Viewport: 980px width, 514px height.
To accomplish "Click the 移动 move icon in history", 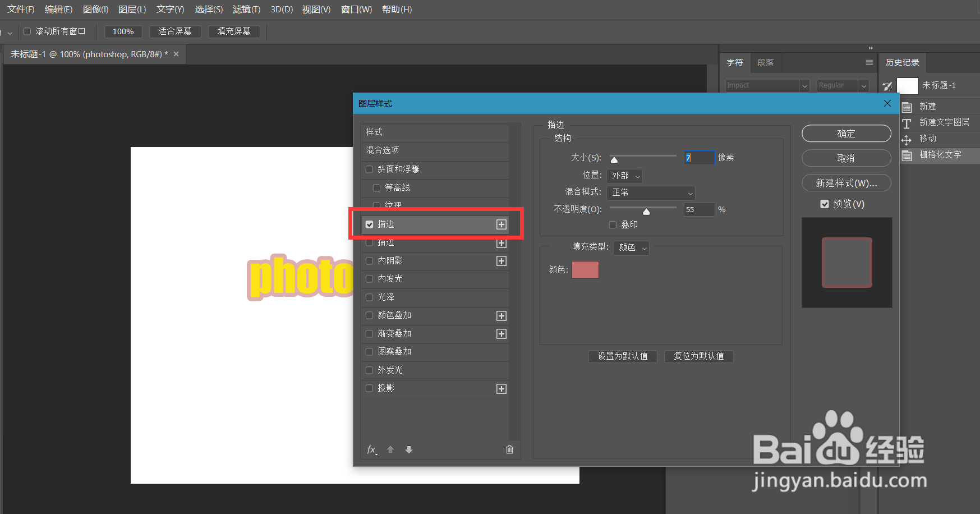I will tap(907, 139).
